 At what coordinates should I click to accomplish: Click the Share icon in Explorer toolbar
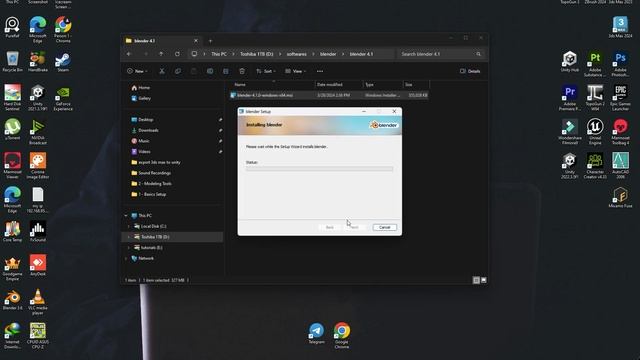pos(226,71)
